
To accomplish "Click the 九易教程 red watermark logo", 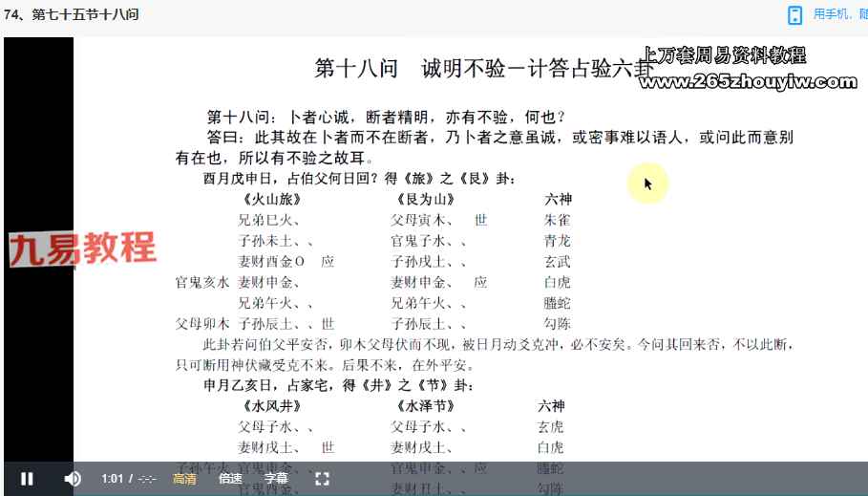I will 83,248.
